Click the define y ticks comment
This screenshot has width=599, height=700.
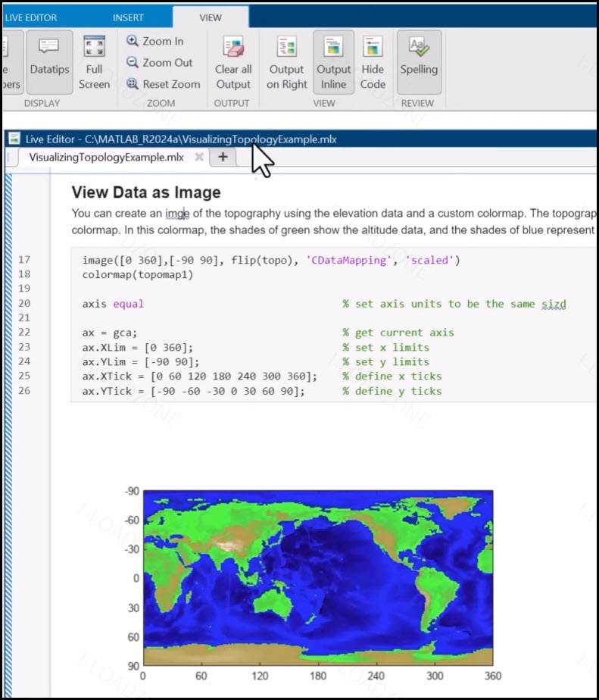(x=392, y=391)
